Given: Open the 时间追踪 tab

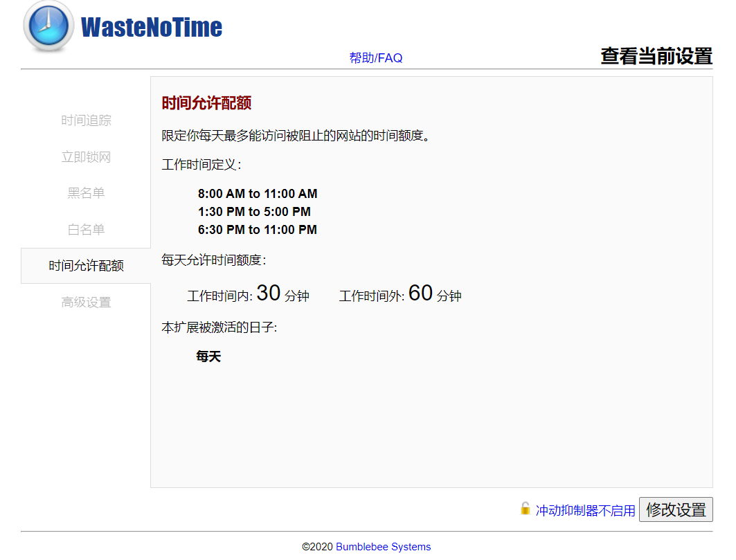Looking at the screenshot, I should 86,120.
